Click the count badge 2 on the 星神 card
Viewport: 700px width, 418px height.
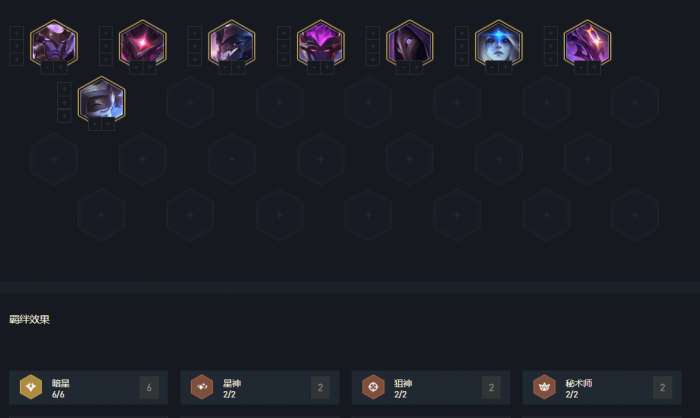pos(320,388)
